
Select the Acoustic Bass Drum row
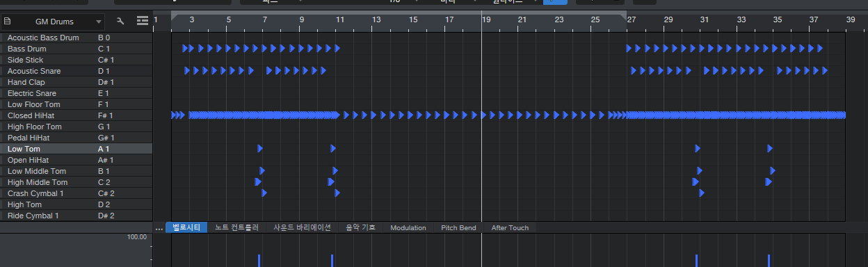pos(77,38)
